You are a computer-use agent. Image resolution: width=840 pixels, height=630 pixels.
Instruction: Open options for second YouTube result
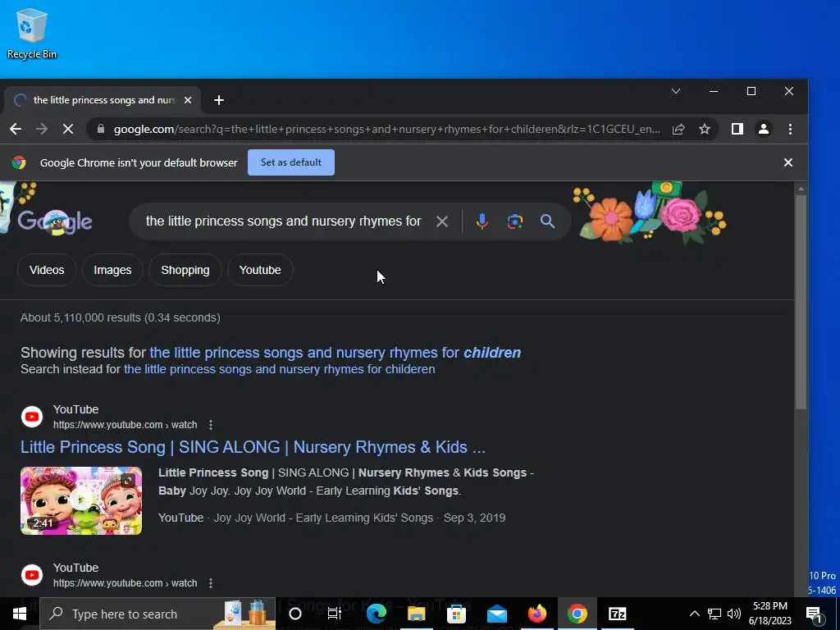211,583
